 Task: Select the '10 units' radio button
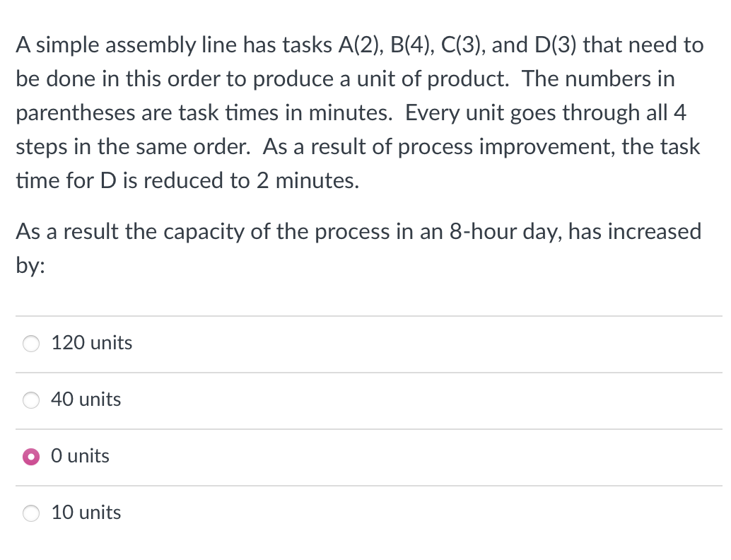pyautogui.click(x=30, y=513)
